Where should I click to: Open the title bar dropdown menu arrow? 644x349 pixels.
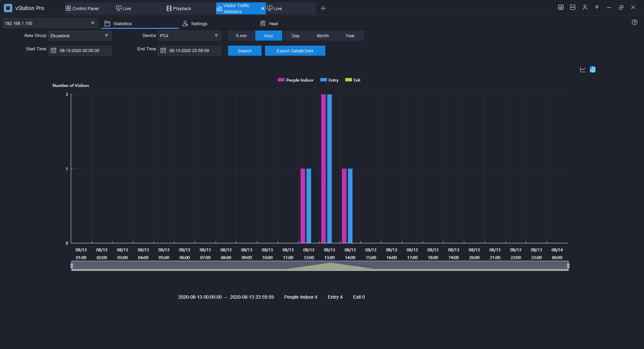click(x=597, y=7)
